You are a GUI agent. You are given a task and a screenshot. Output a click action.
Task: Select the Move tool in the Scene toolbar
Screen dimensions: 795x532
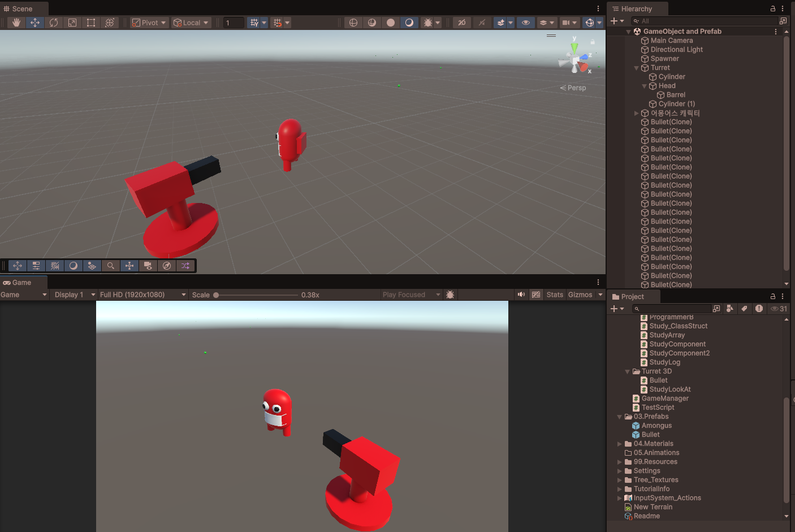(35, 23)
